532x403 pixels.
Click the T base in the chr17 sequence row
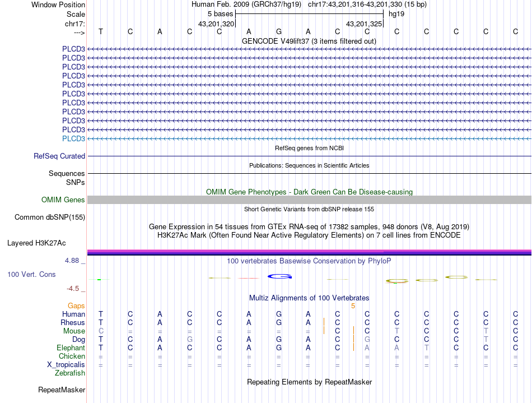100,31
